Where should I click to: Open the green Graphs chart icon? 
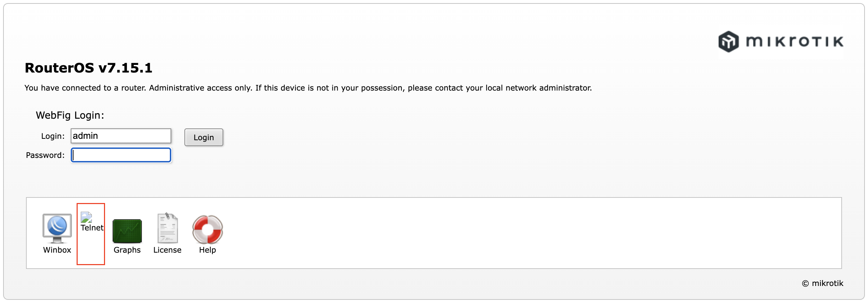coord(127,231)
